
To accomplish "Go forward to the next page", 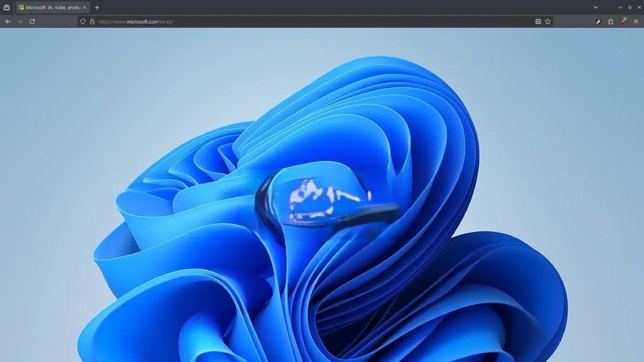I will pyautogui.click(x=20, y=21).
